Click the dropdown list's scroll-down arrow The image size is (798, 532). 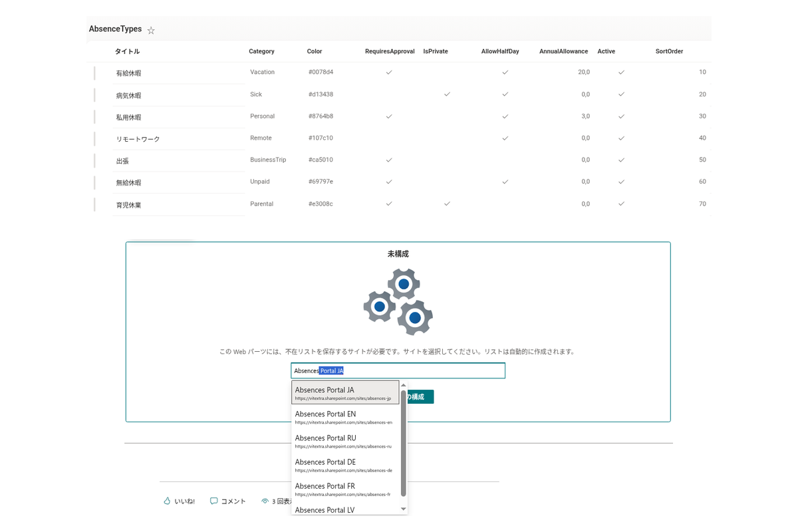coord(403,509)
